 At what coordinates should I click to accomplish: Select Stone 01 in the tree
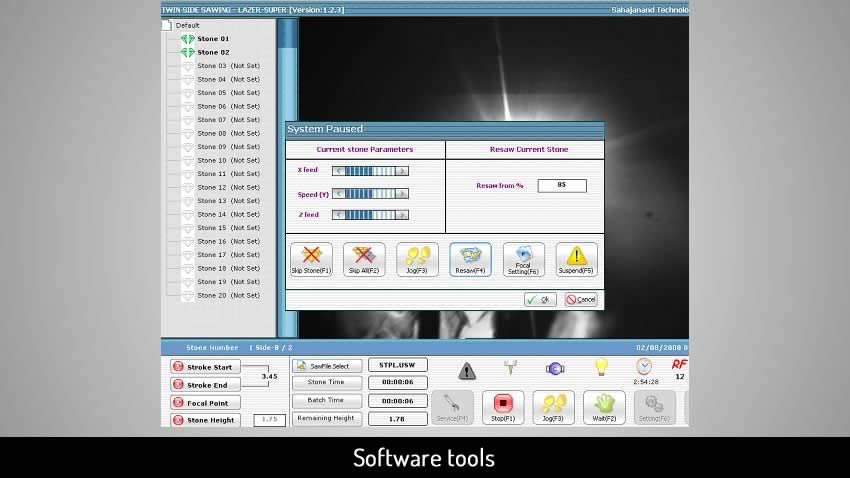tap(212, 39)
